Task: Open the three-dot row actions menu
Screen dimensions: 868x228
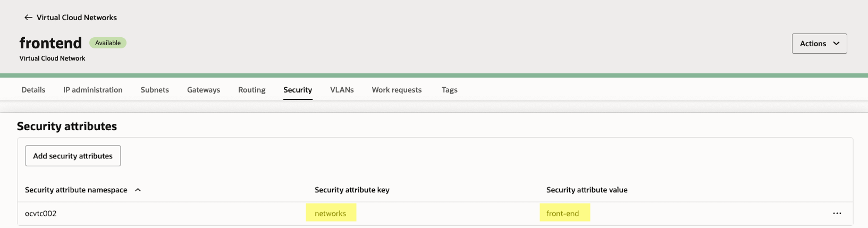Action: [x=837, y=213]
